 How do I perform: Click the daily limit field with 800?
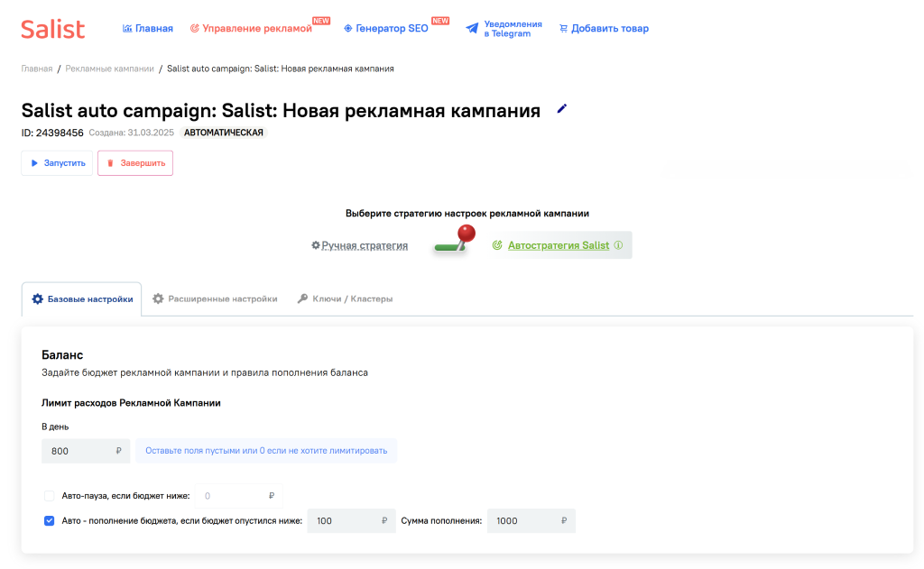[x=78, y=450]
